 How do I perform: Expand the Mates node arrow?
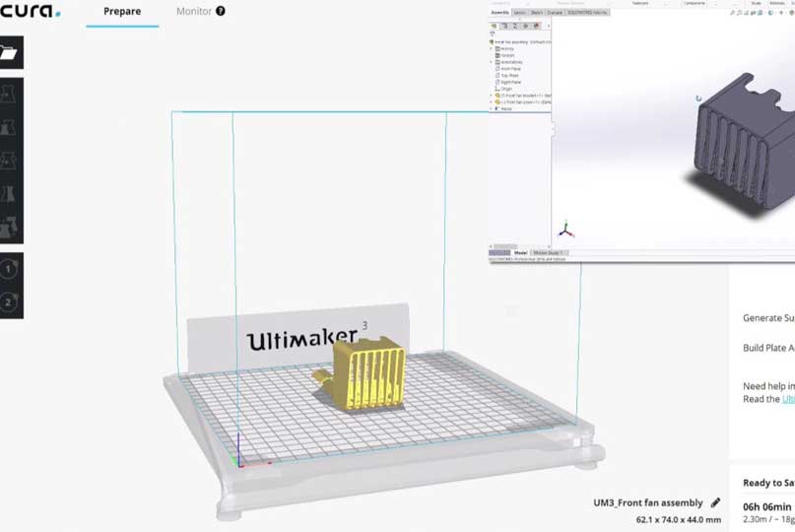pyautogui.click(x=491, y=108)
